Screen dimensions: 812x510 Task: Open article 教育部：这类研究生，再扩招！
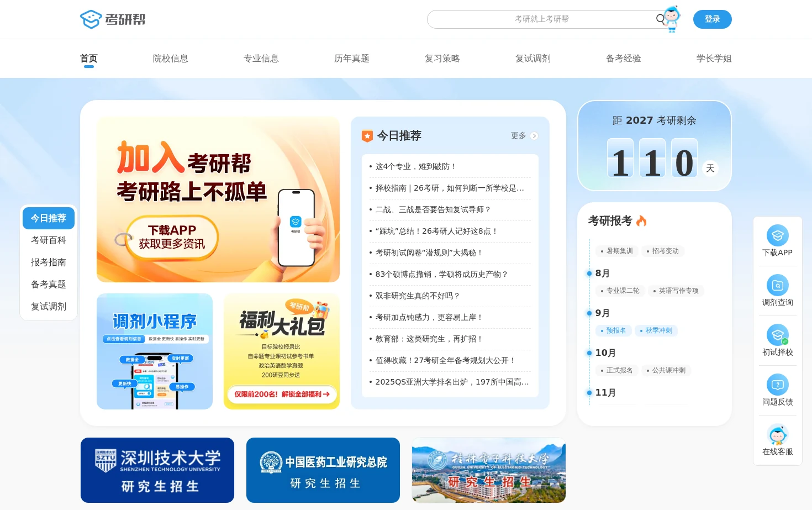(x=429, y=339)
